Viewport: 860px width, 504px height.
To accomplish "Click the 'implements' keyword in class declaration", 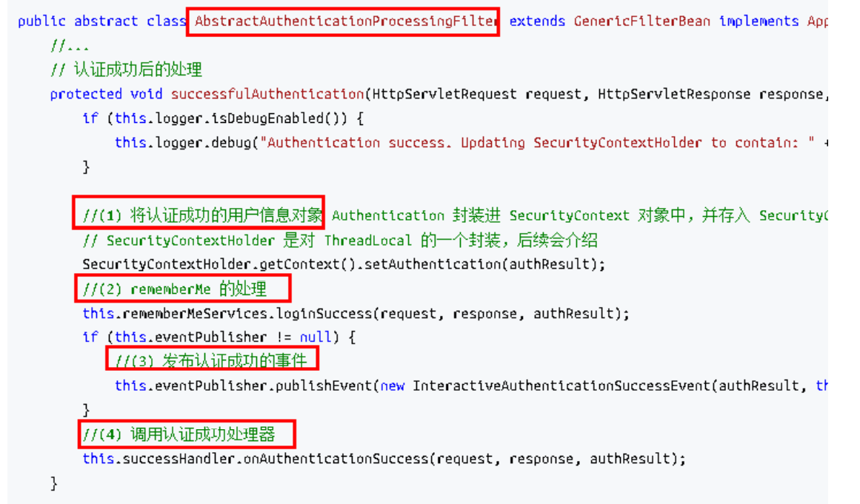I will coord(759,21).
